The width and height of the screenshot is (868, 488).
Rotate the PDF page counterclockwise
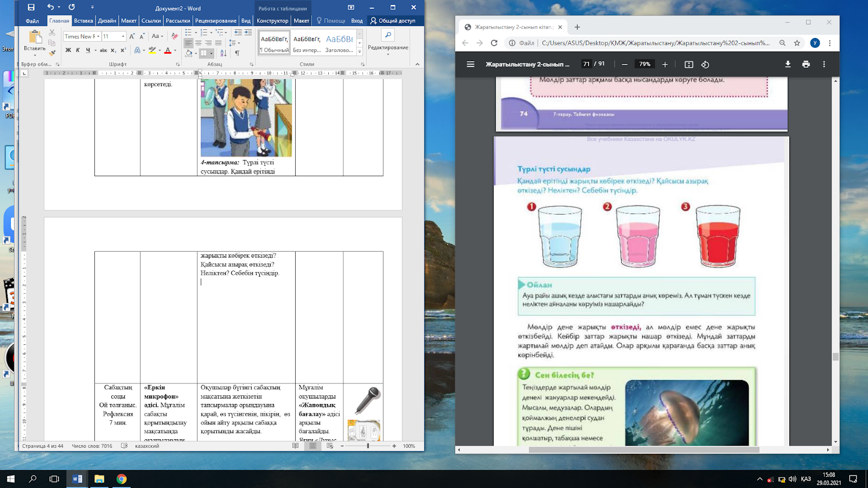coord(705,65)
